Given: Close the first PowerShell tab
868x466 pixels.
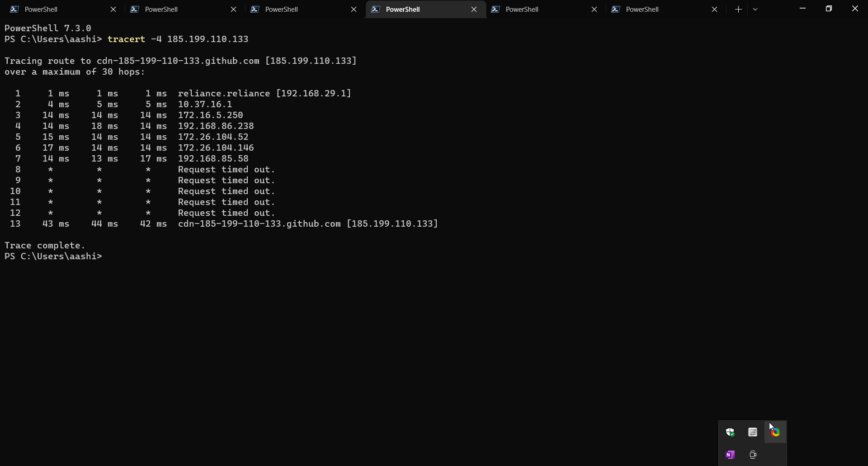Looking at the screenshot, I should click(x=113, y=9).
